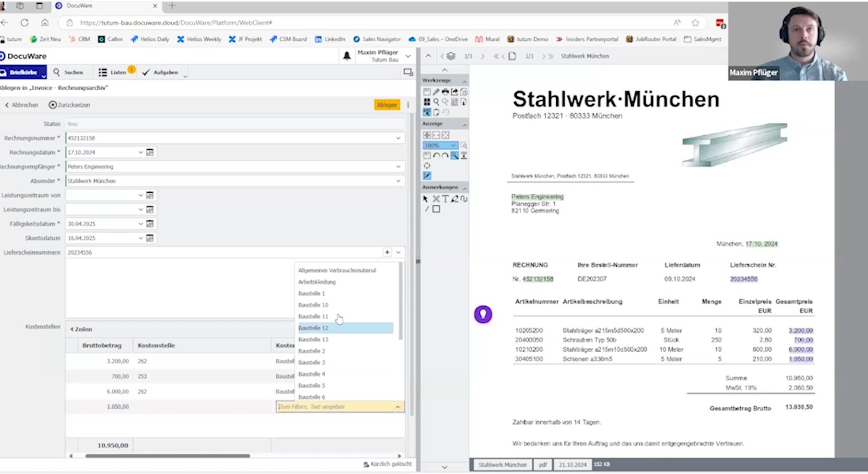The image size is (868, 474).
Task: Click the magnifier search tool in Werkzeuge
Action: [436, 102]
